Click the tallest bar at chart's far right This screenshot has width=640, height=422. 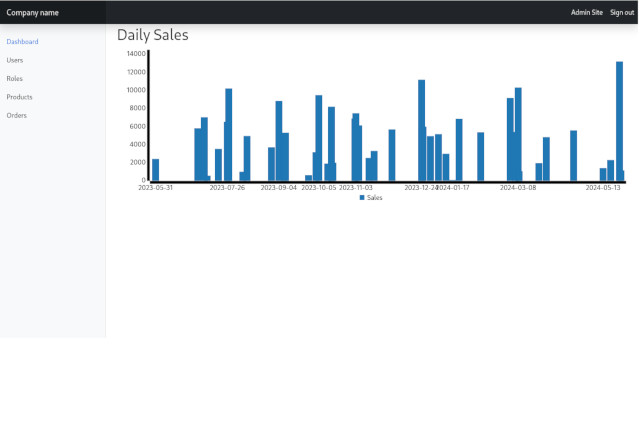click(x=619, y=120)
